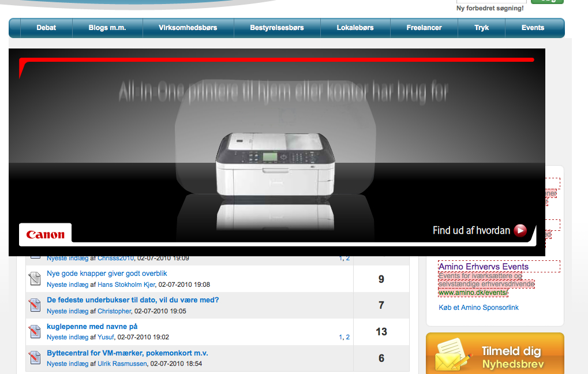Click the red play arrow in Canon ad

(x=520, y=231)
